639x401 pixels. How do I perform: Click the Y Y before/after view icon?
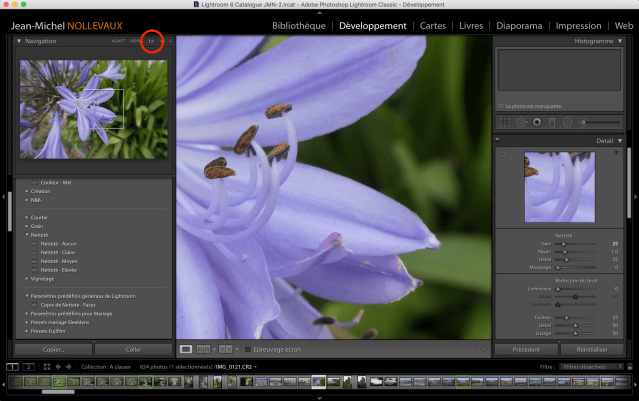[x=225, y=349]
